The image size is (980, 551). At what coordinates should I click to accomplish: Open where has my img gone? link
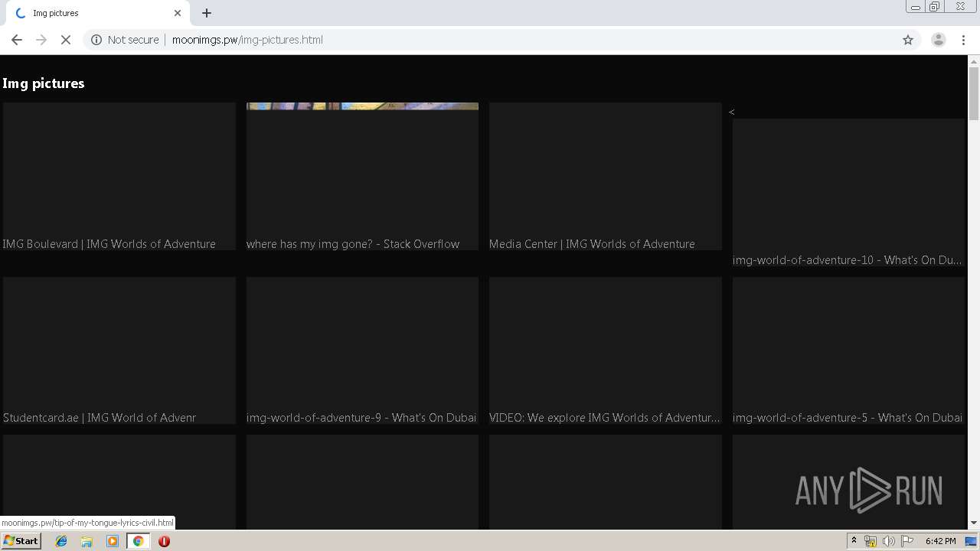tap(353, 244)
